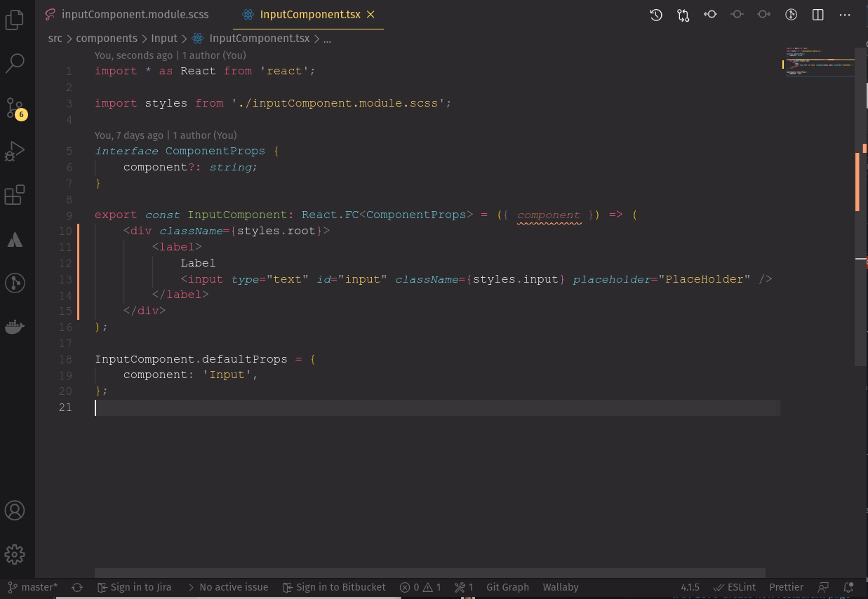Select the Run and Debug icon

[x=15, y=151]
